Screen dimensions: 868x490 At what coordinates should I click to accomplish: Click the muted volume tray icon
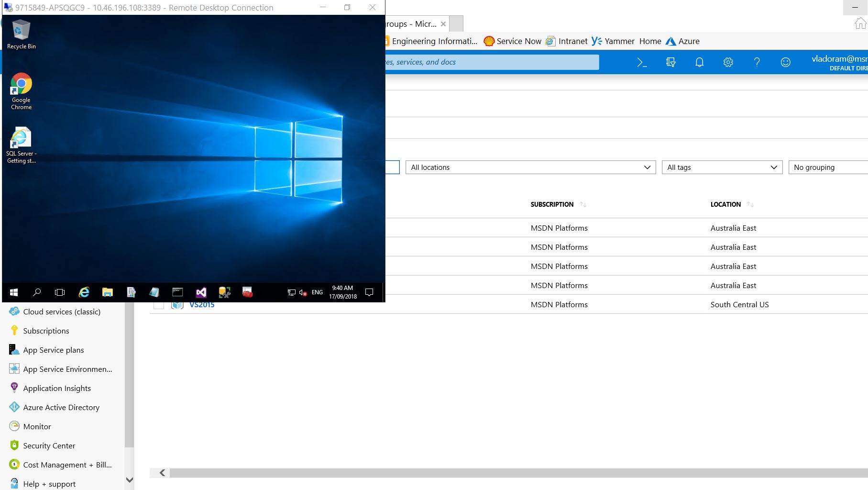point(303,292)
